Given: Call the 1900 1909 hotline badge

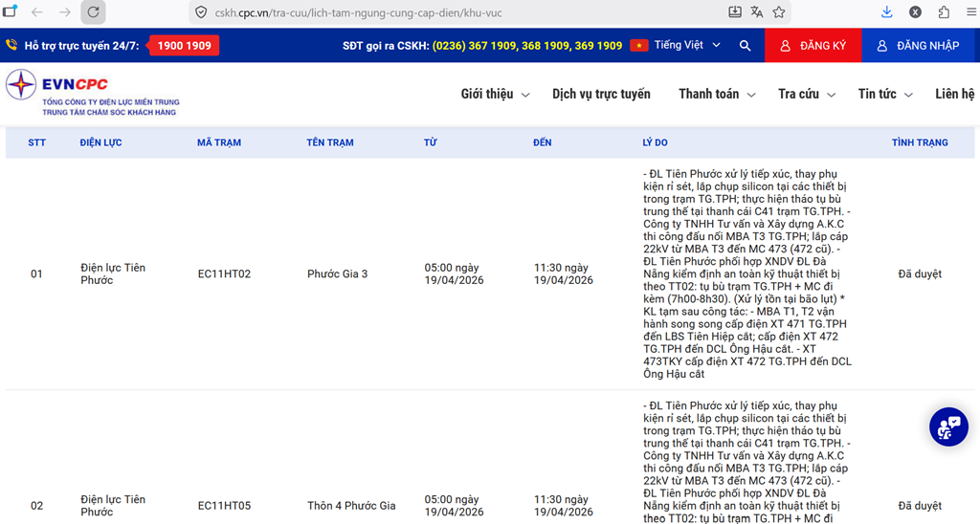Looking at the screenshot, I should [184, 46].
